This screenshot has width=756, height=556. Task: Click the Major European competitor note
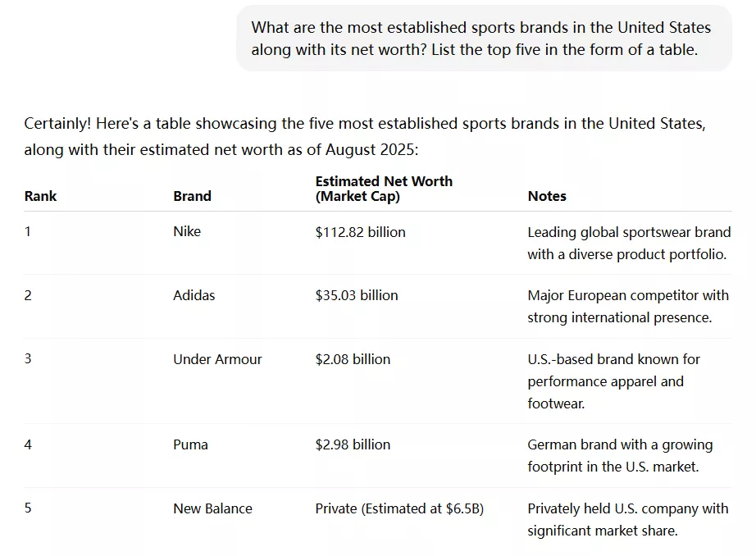pyautogui.click(x=628, y=306)
